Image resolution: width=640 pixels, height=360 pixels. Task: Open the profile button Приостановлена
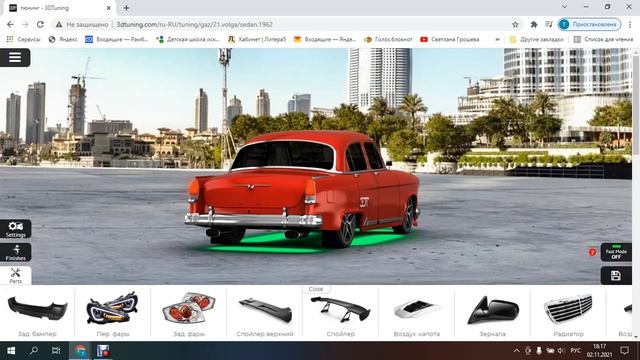(x=589, y=24)
